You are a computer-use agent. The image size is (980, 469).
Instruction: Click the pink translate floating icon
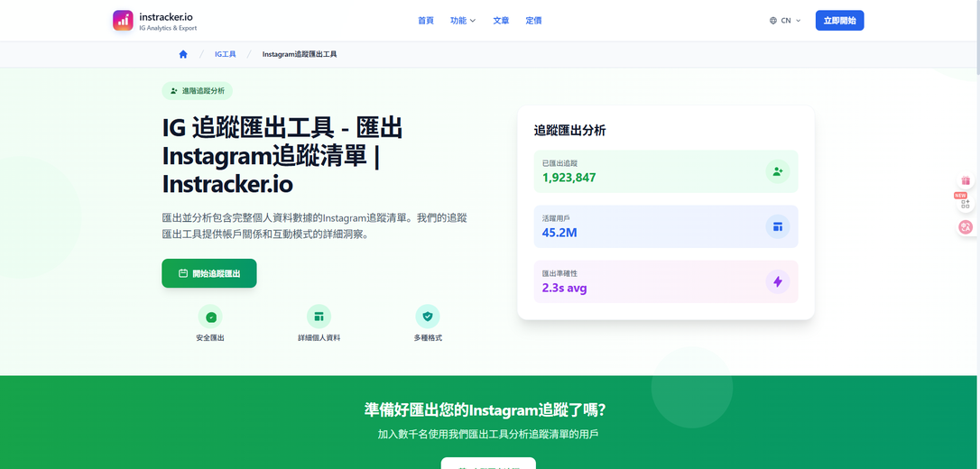966,227
